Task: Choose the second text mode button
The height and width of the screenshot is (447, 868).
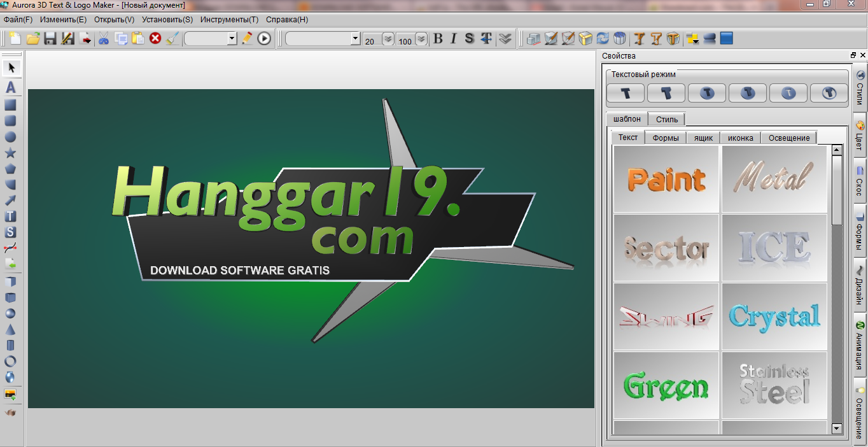Action: click(666, 93)
